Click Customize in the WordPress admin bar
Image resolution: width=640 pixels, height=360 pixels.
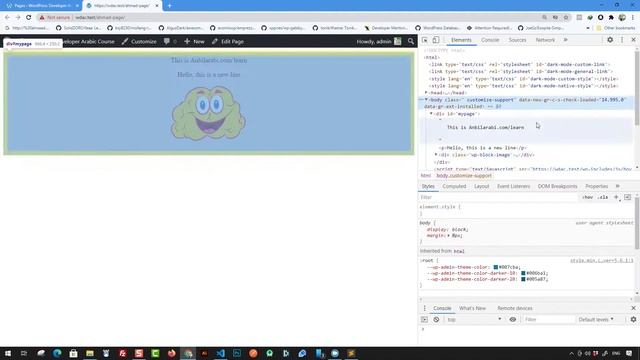pyautogui.click(x=139, y=41)
